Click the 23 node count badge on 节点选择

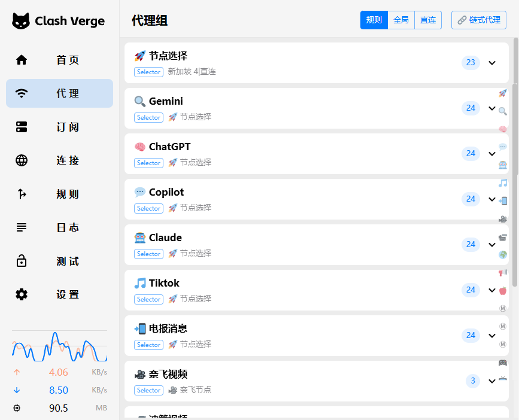coord(471,62)
